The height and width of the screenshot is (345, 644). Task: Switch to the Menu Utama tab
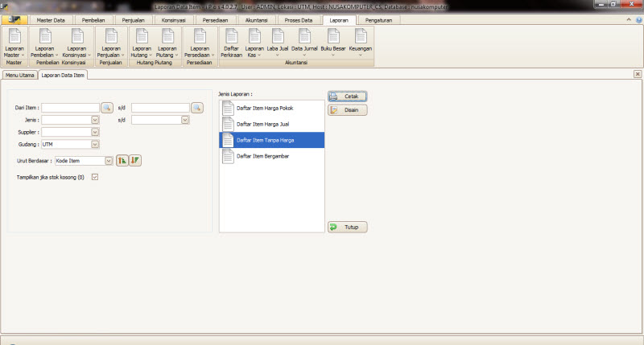click(x=19, y=75)
